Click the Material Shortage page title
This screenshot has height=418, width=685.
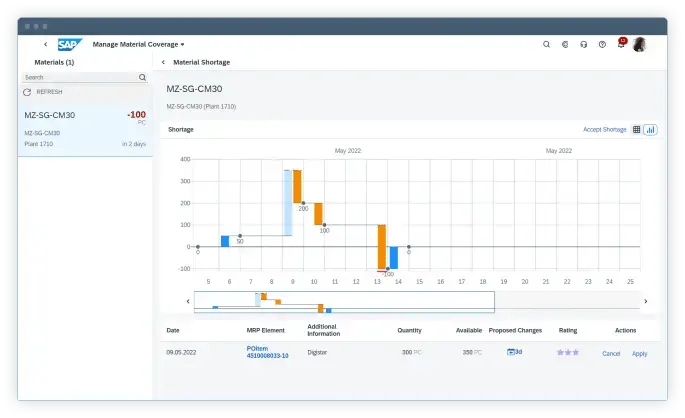click(201, 62)
